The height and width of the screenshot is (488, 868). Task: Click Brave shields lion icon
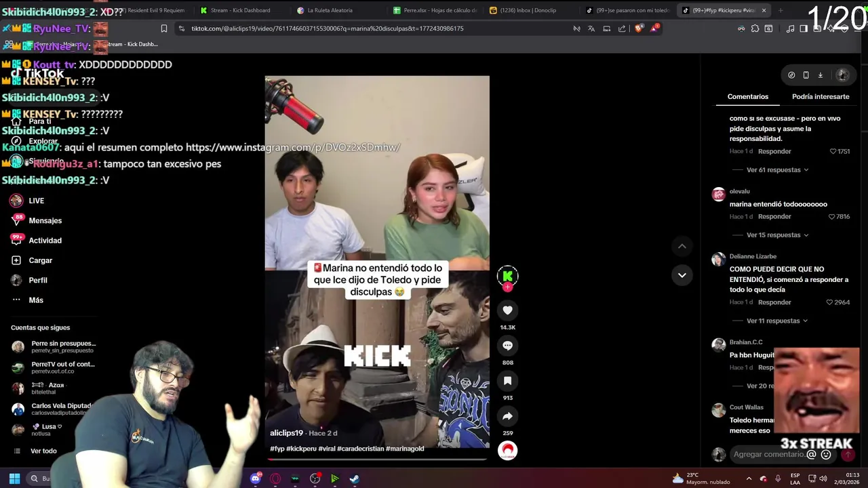[x=639, y=28]
